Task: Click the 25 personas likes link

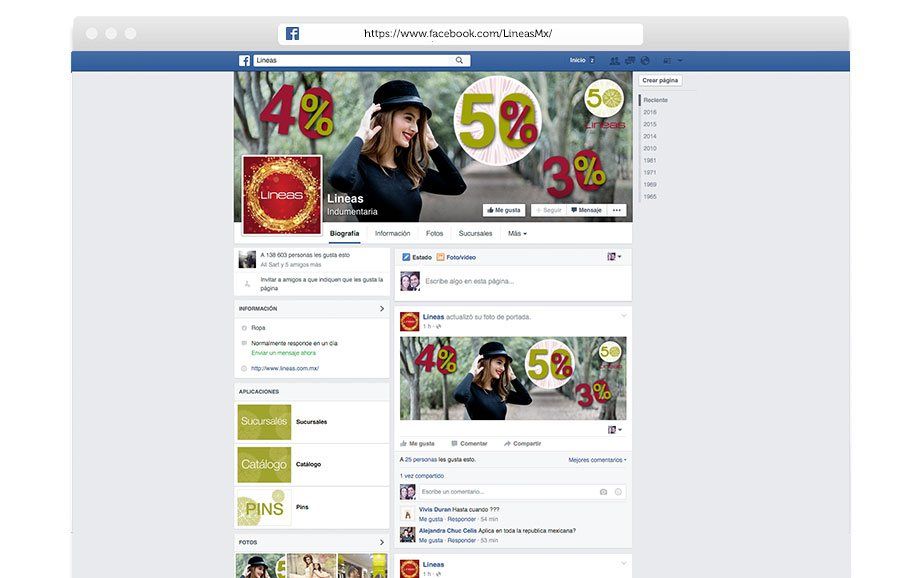Action: point(421,460)
